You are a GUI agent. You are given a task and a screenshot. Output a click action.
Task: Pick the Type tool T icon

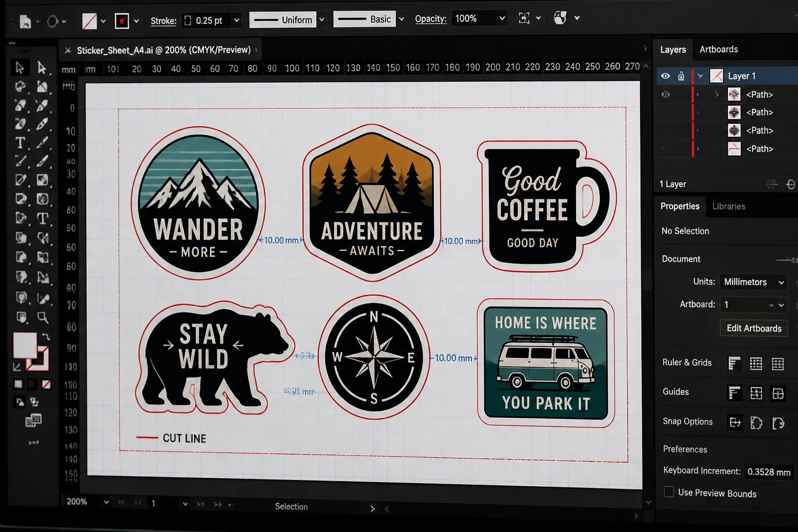tap(20, 142)
